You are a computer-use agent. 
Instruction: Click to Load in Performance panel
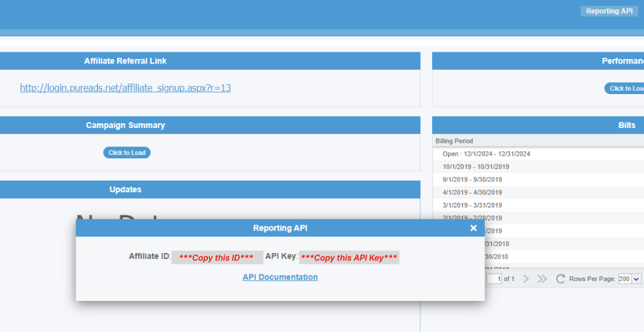click(625, 88)
